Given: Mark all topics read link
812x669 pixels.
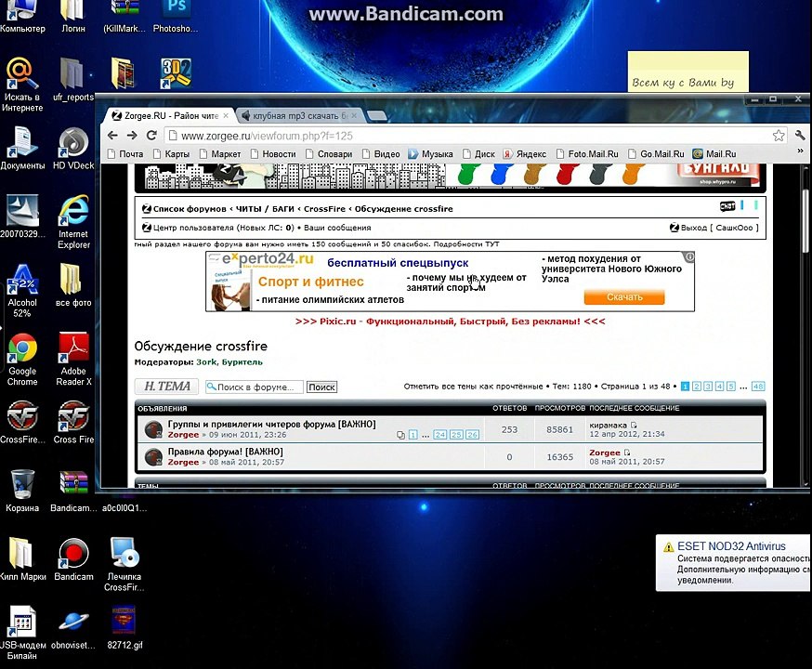Looking at the screenshot, I should pyautogui.click(x=473, y=387).
